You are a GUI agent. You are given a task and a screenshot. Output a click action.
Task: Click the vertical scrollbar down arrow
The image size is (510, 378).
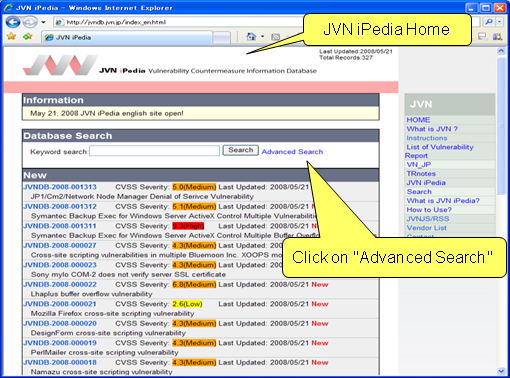501,371
